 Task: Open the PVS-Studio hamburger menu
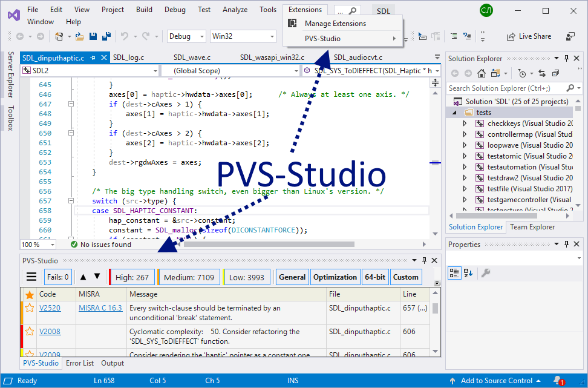(30, 277)
